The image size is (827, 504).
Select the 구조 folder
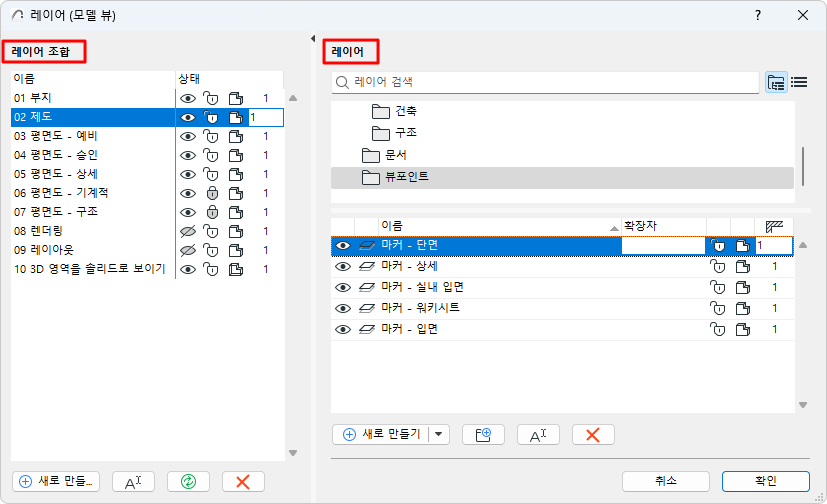click(x=394, y=133)
